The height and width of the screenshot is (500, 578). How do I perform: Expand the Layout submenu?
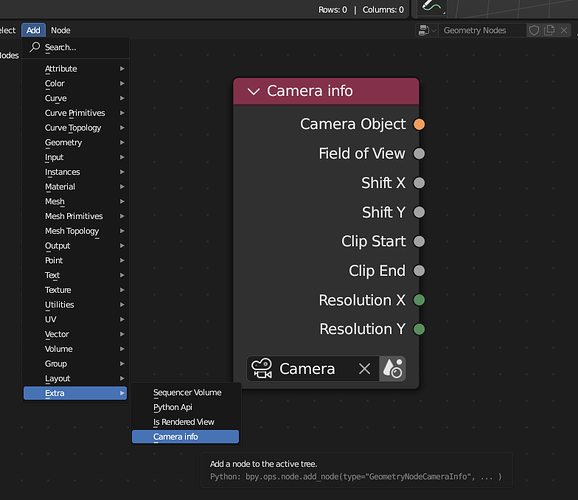tap(75, 379)
